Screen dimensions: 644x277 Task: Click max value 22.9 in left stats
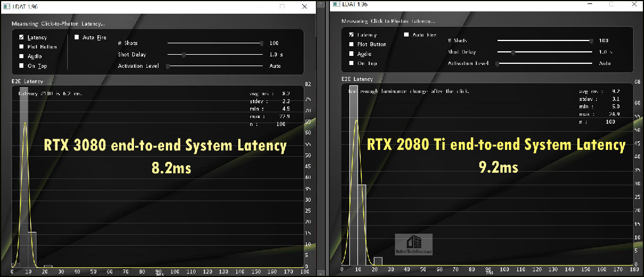click(x=284, y=116)
